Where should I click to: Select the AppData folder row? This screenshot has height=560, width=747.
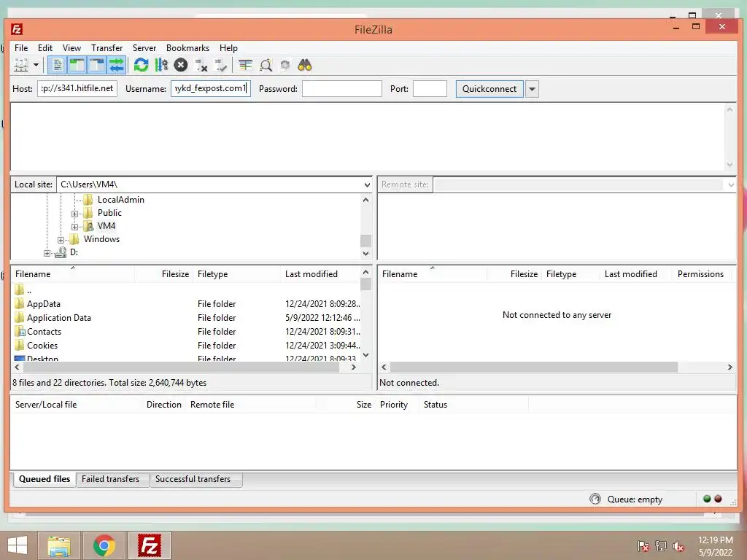(x=187, y=304)
